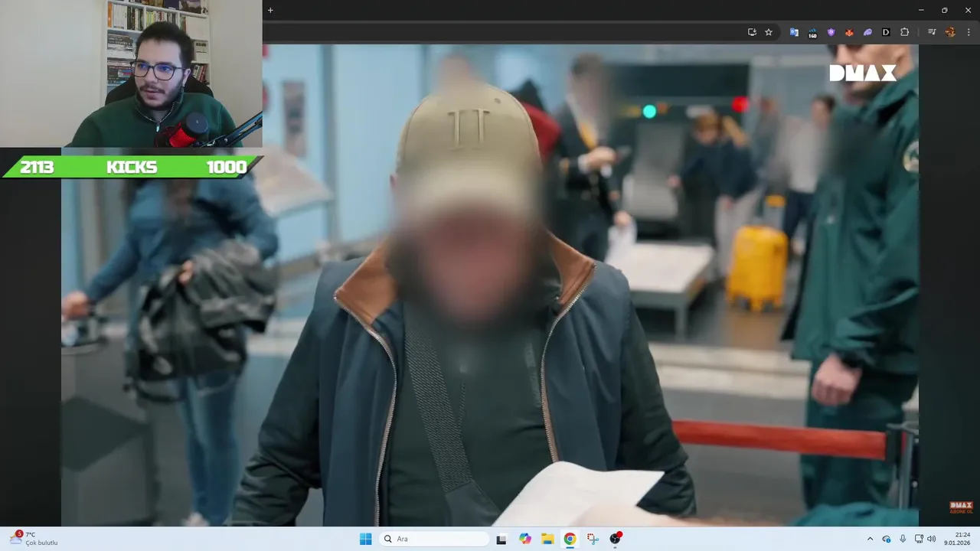The width and height of the screenshot is (980, 551).
Task: Click the install app icon in address bar
Action: click(752, 32)
